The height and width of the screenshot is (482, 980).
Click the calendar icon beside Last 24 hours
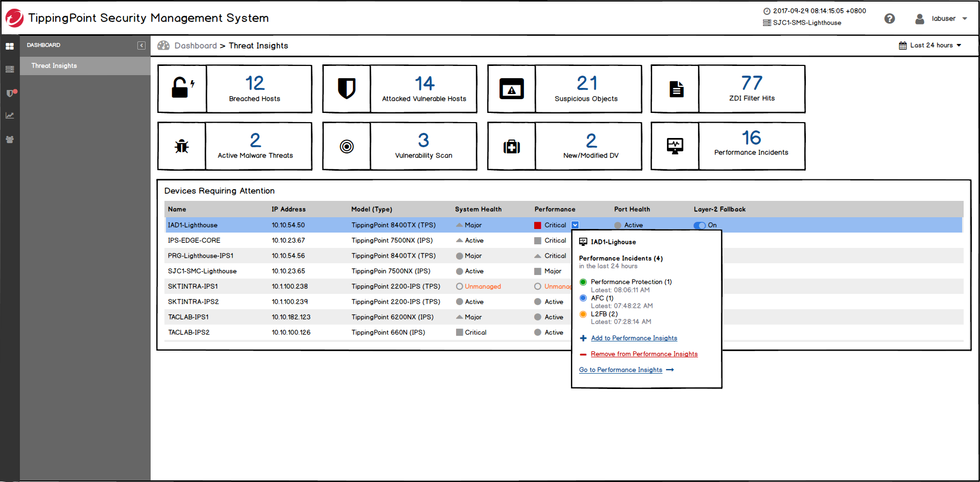903,45
